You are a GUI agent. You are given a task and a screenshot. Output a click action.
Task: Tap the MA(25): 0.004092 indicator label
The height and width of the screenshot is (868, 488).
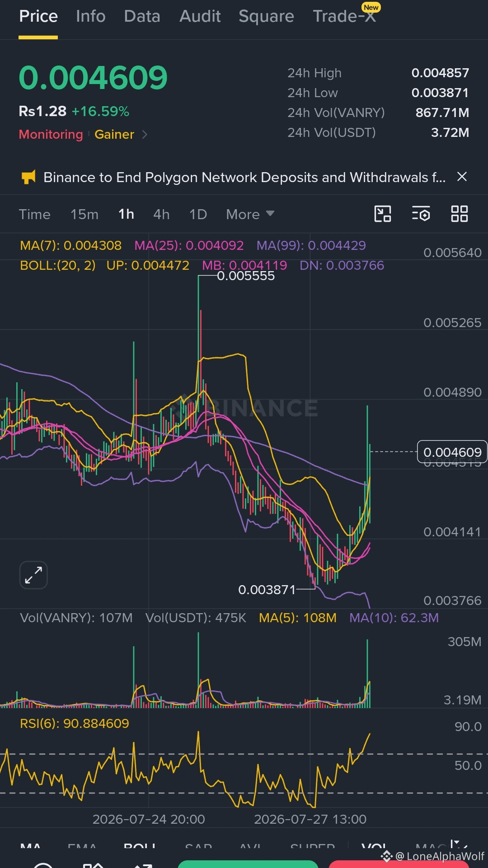click(189, 245)
